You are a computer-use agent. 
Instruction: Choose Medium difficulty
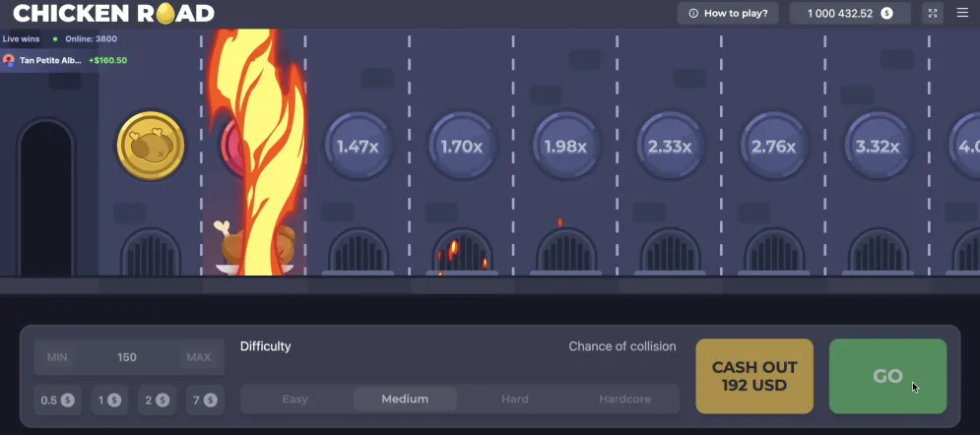(x=405, y=399)
